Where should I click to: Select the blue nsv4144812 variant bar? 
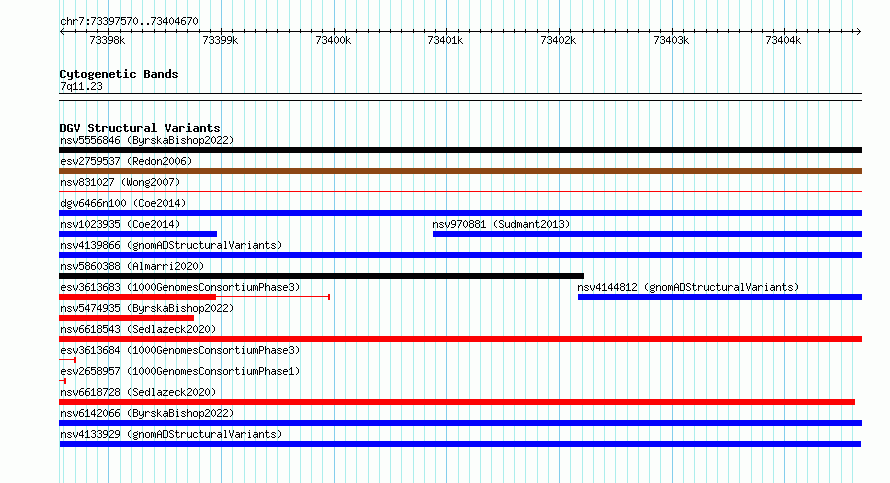(x=720, y=297)
